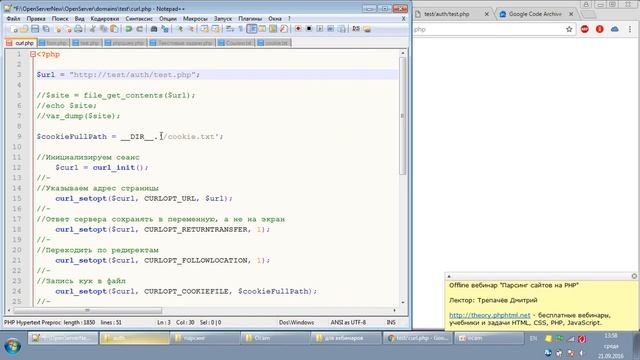
Task: Open the Окна menu
Action: (275, 19)
